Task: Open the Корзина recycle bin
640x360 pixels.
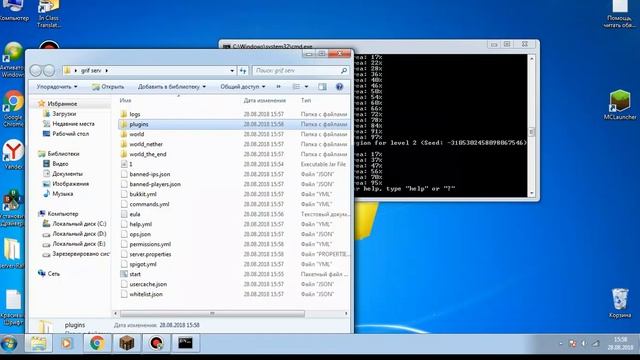Action: [620, 303]
